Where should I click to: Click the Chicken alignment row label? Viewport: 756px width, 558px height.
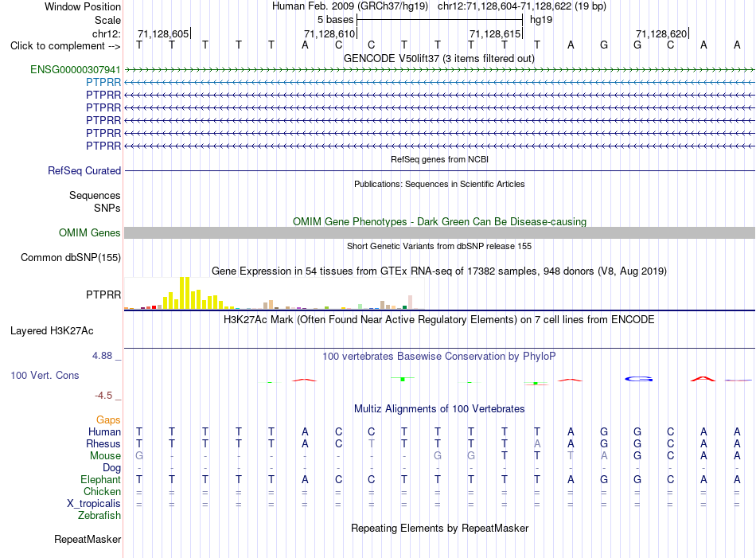point(102,491)
